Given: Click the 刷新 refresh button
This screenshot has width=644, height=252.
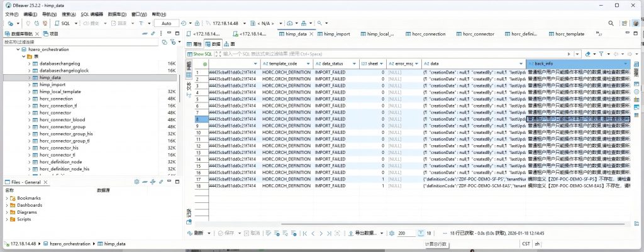Looking at the screenshot, I should pyautogui.click(x=197, y=233).
